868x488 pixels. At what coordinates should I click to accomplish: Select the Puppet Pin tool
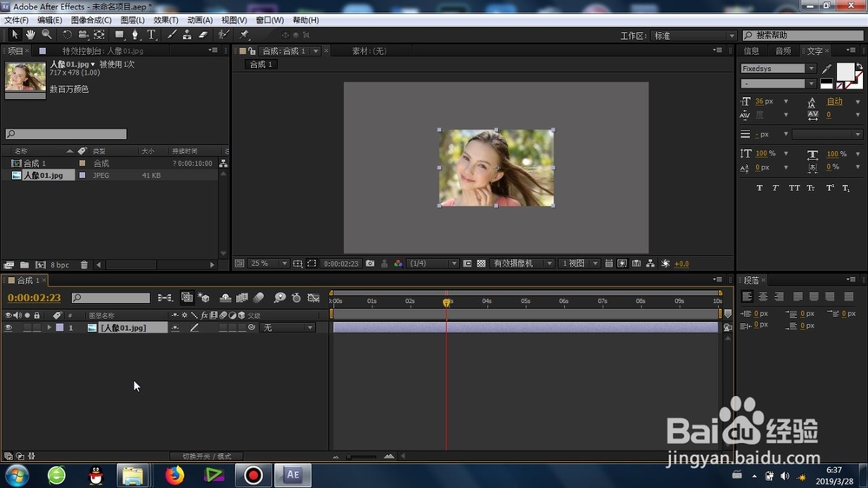(244, 35)
